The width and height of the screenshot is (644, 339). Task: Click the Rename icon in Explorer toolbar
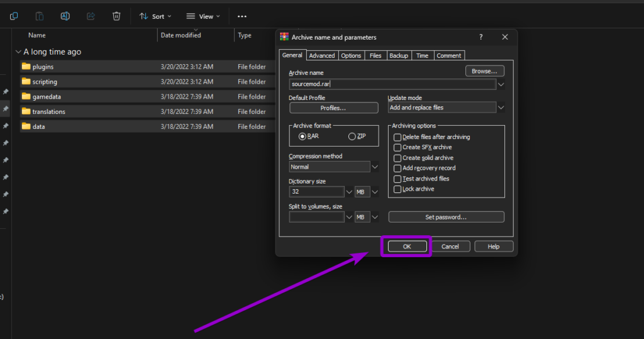coord(65,16)
